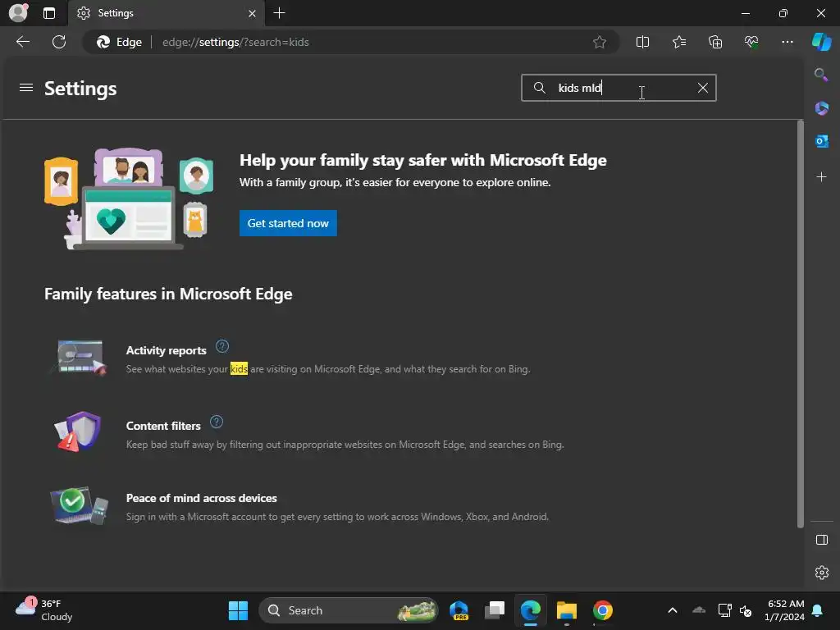The width and height of the screenshot is (840, 630).
Task: Open the profile avatar menu
Action: pos(18,12)
